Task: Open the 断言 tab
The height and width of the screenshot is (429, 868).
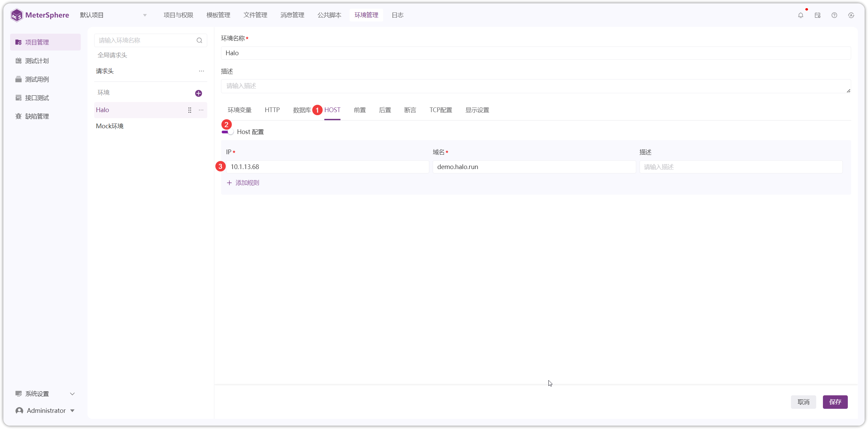Action: point(410,110)
